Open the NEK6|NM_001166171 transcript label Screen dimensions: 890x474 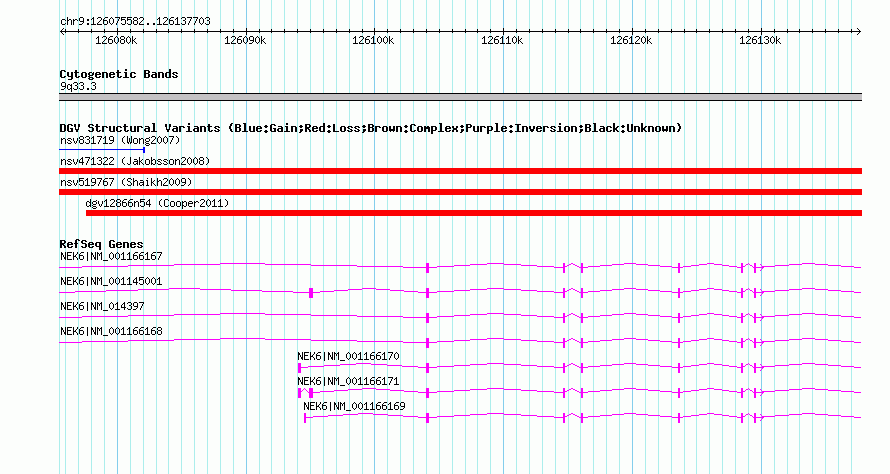(348, 381)
